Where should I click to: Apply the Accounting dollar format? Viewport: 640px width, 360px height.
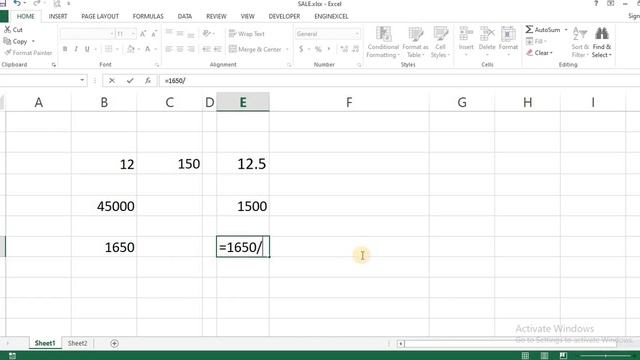point(301,49)
